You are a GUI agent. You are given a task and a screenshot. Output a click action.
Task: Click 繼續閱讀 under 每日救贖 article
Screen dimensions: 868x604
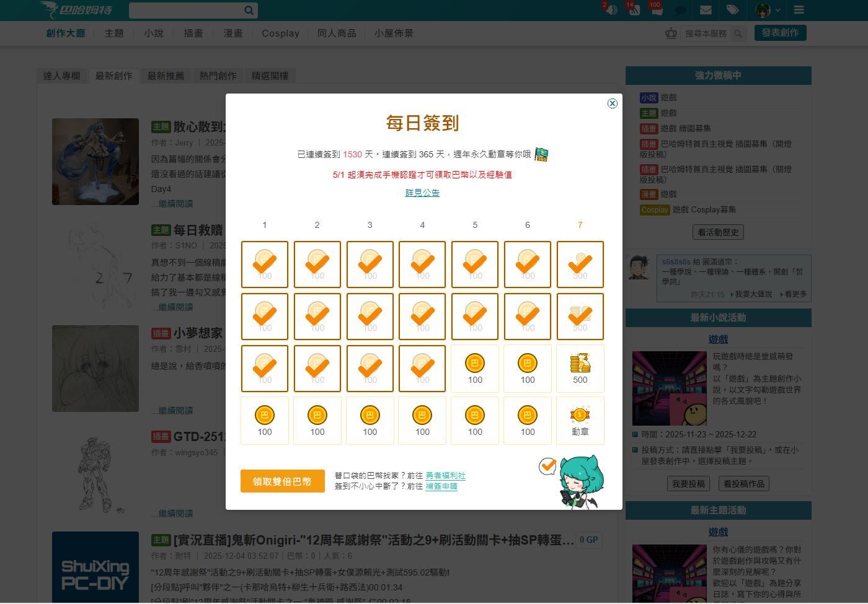tap(175, 307)
